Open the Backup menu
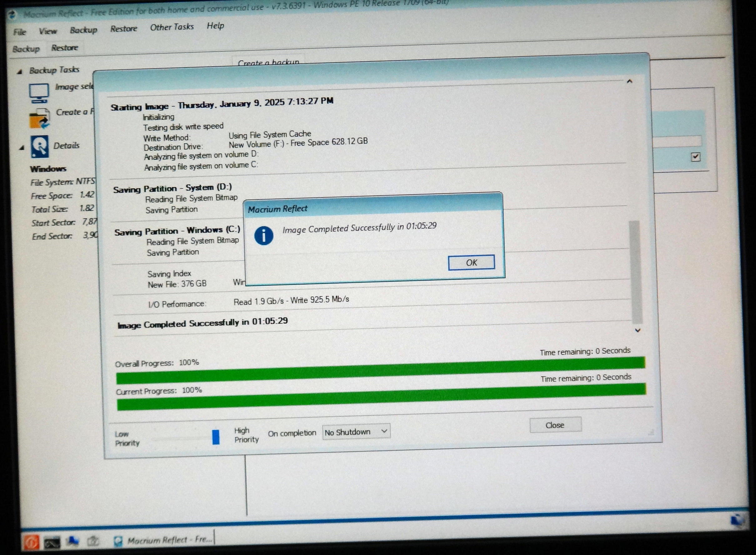 pyautogui.click(x=83, y=30)
